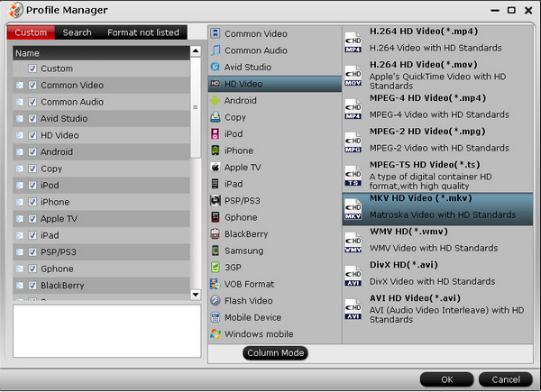Click the iPad icon in category list
The image size is (541, 392).
tap(215, 184)
